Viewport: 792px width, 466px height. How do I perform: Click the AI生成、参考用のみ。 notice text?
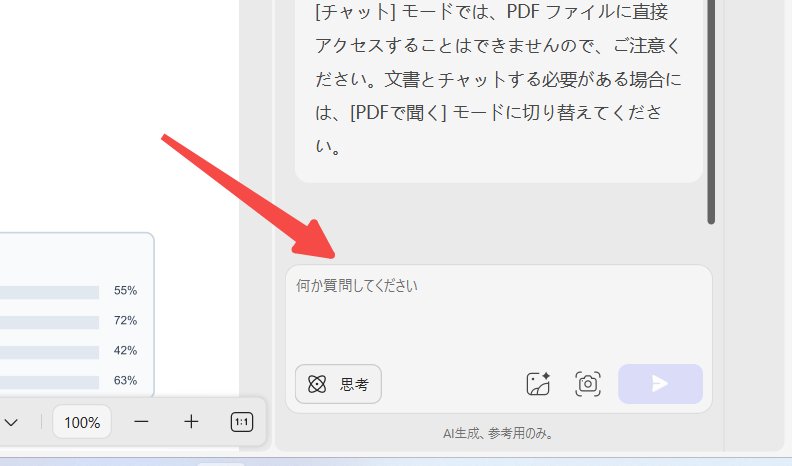coord(498,433)
